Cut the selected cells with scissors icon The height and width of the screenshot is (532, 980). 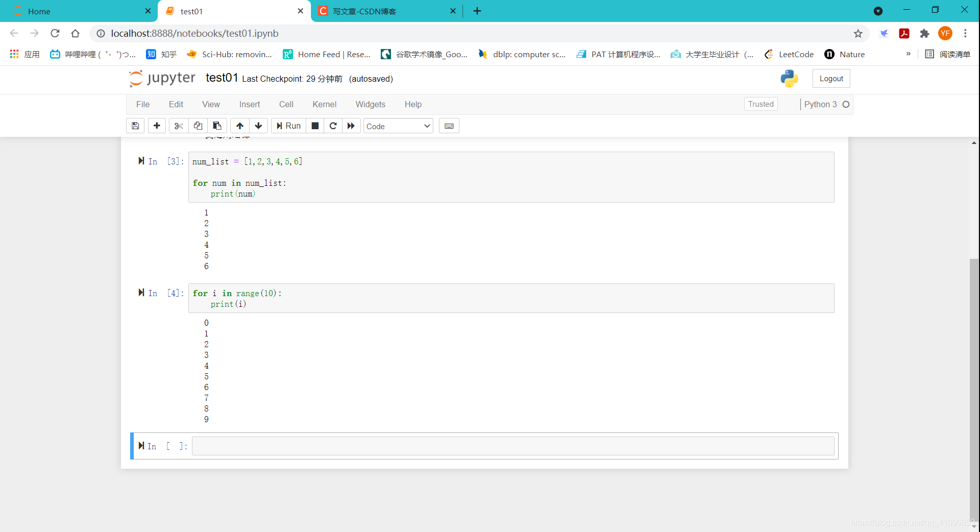pyautogui.click(x=179, y=126)
